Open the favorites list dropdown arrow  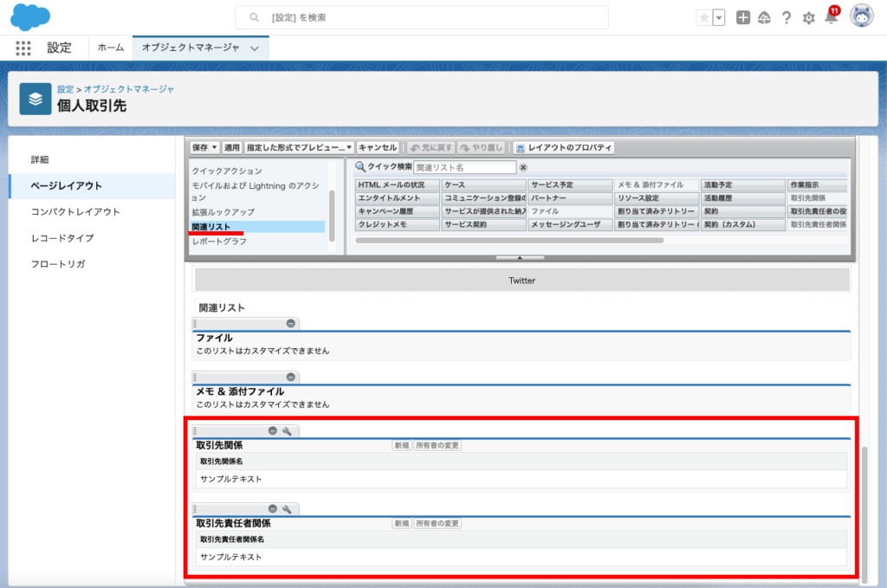pyautogui.click(x=719, y=17)
